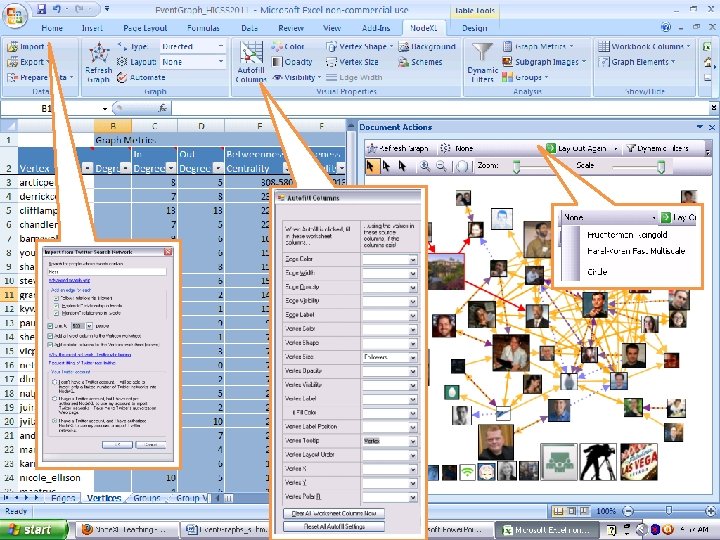The width and height of the screenshot is (720, 540).
Task: Select the first Twitter account radio option
Action: (x=55, y=382)
